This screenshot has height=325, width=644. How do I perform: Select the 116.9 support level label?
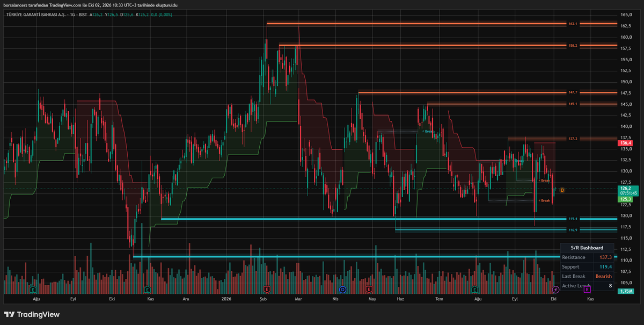[x=573, y=230]
